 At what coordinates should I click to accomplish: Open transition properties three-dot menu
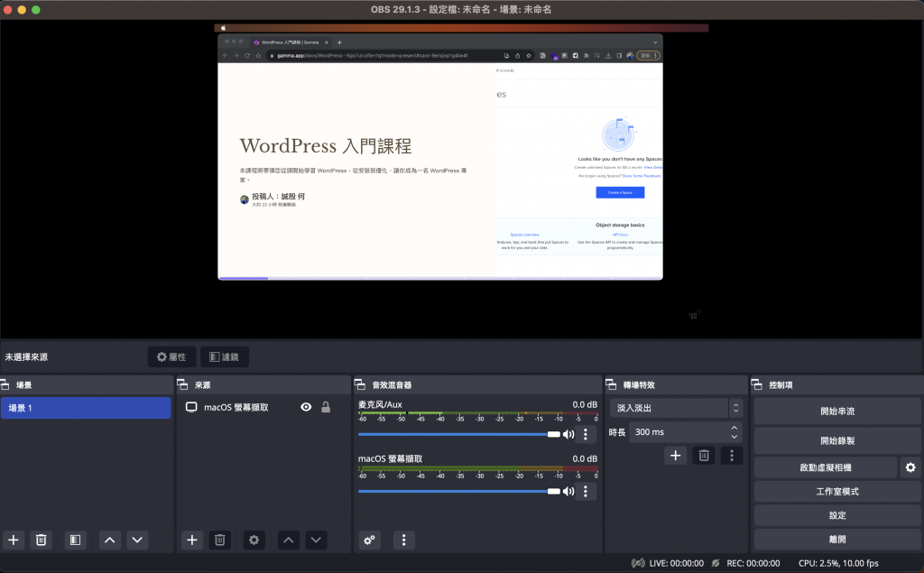[731, 456]
